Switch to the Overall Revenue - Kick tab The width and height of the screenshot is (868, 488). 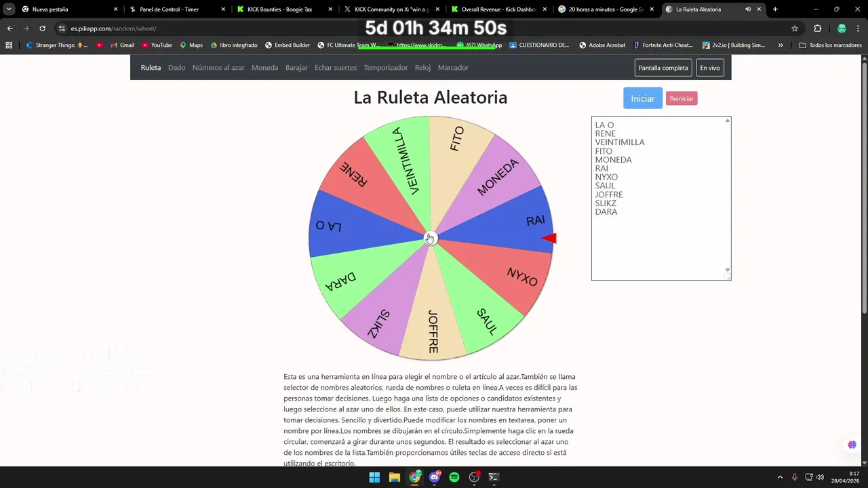tap(497, 9)
